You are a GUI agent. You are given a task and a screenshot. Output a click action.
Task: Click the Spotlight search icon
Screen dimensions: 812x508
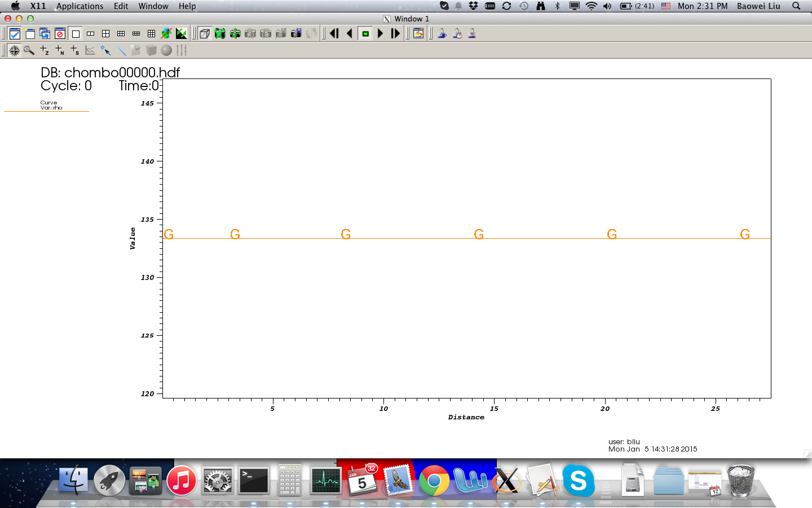[x=796, y=6]
